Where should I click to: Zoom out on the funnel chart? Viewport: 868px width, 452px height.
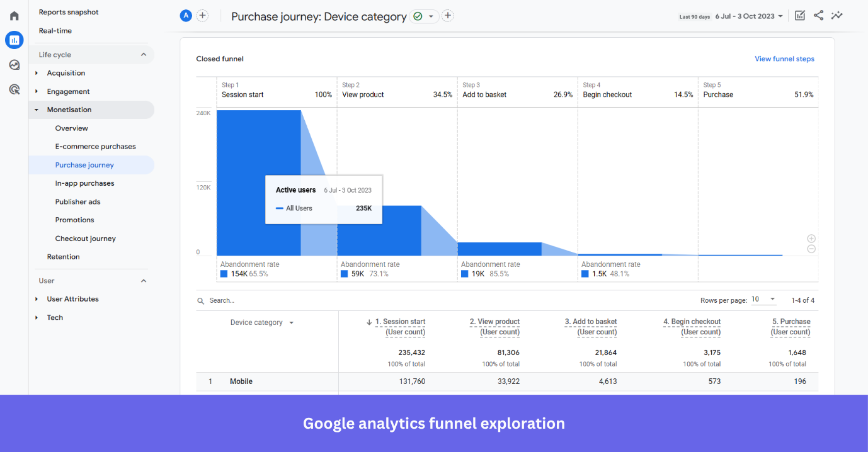pos(811,249)
